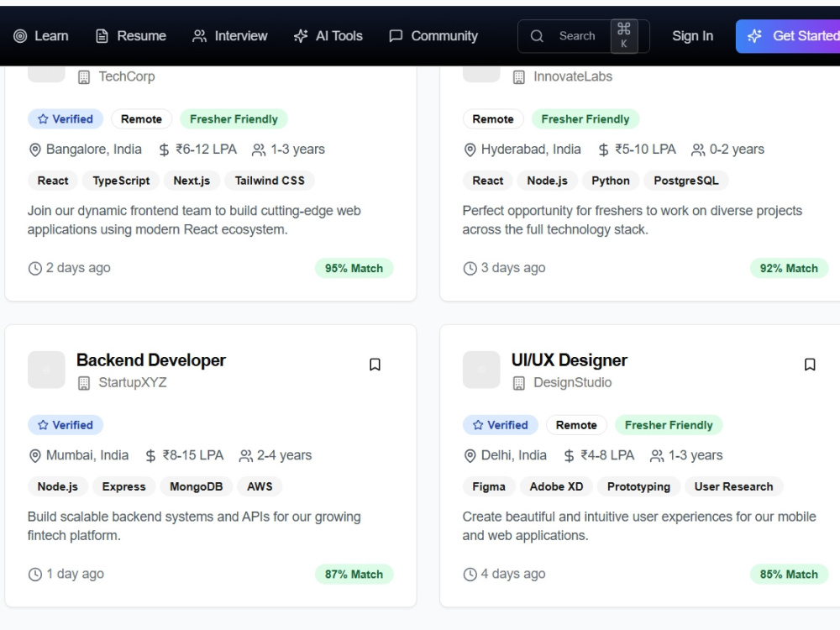Click Fresher Friendly tag on DesignStudio card
This screenshot has width=840, height=630.
click(669, 425)
